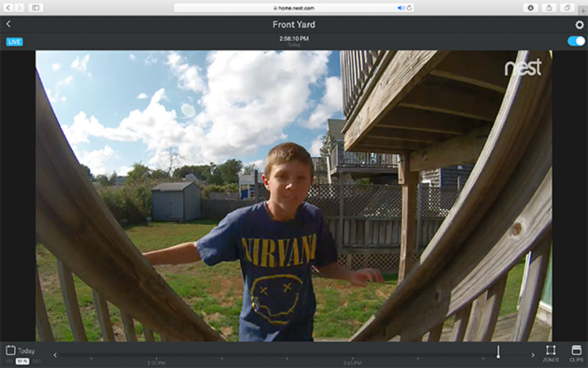The height and width of the screenshot is (368, 588).
Task: Click the LIVE badge to return to live
Action: 14,42
